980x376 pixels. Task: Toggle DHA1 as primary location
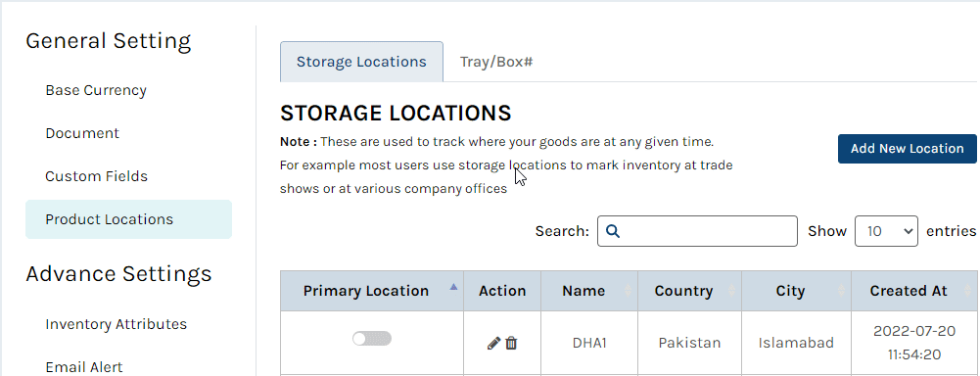point(372,339)
